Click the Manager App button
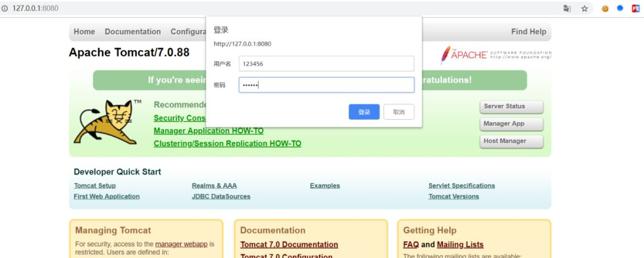Image resolution: width=644 pixels, height=258 pixels. [512, 124]
